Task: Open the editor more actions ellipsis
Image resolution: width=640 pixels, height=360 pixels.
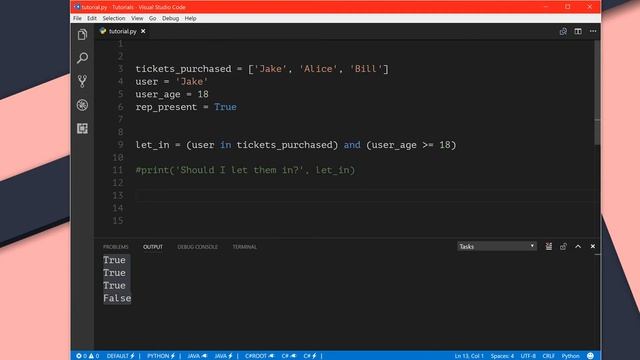Action: coord(593,31)
